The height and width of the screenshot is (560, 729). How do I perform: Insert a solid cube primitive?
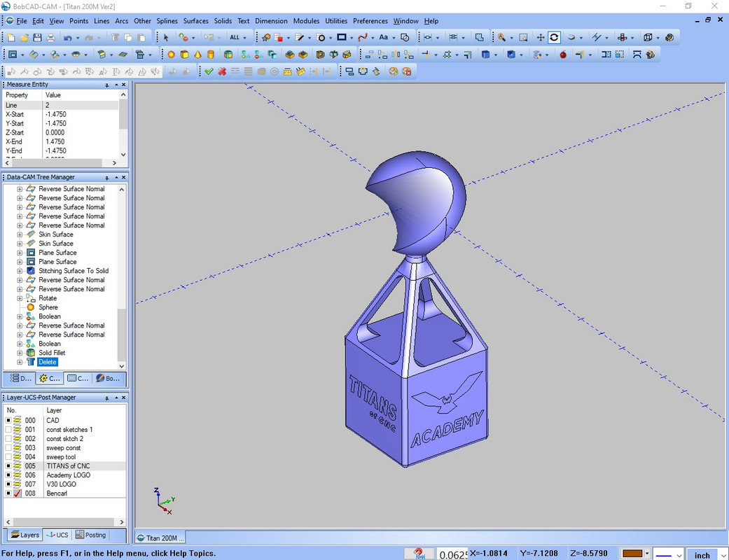185,55
